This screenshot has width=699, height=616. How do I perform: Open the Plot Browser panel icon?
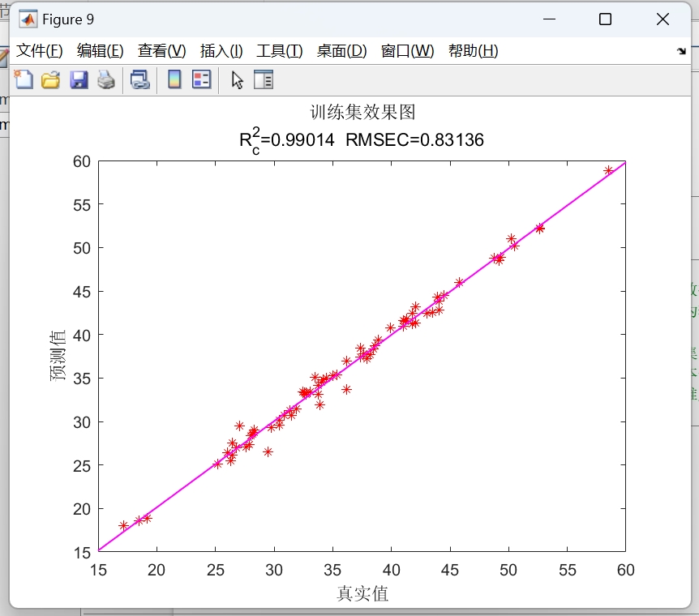(x=263, y=79)
